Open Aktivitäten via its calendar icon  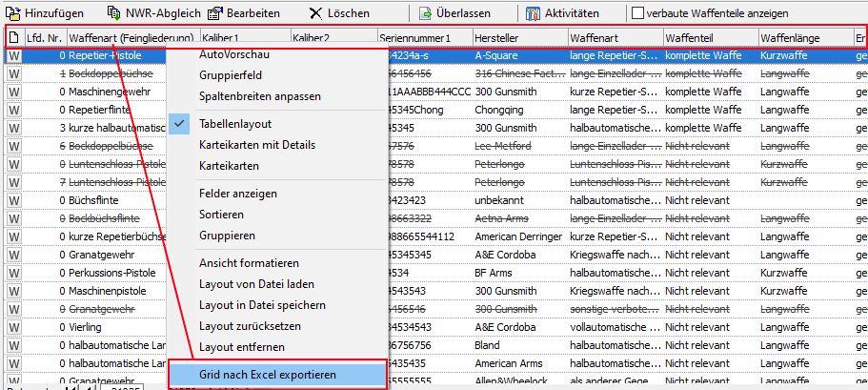click(533, 13)
